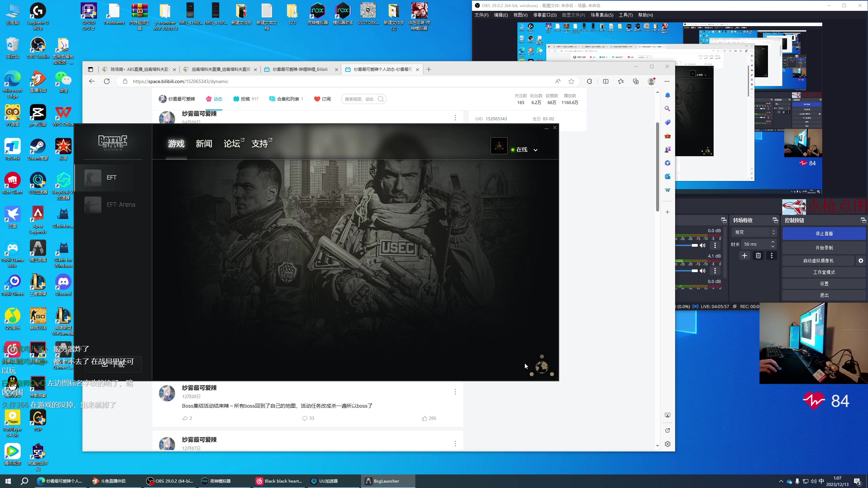Open the Edge extensions puzzle icon
The image size is (868, 488).
point(589,81)
